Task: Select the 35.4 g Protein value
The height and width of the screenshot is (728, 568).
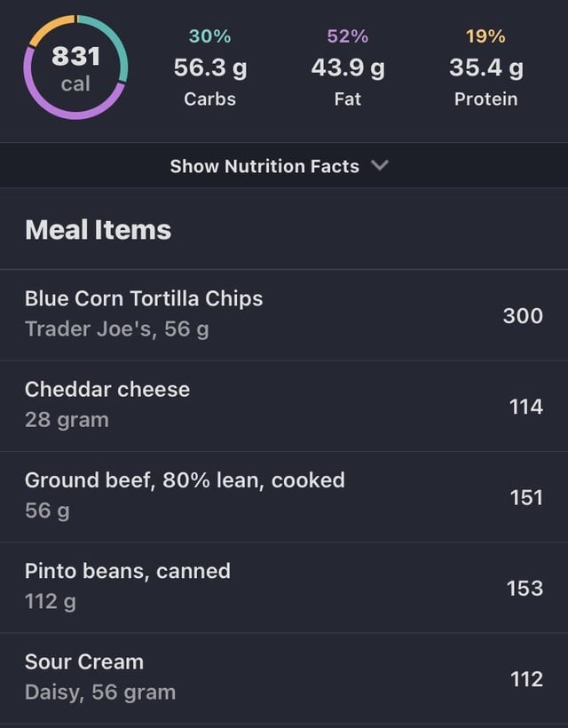Action: [485, 67]
